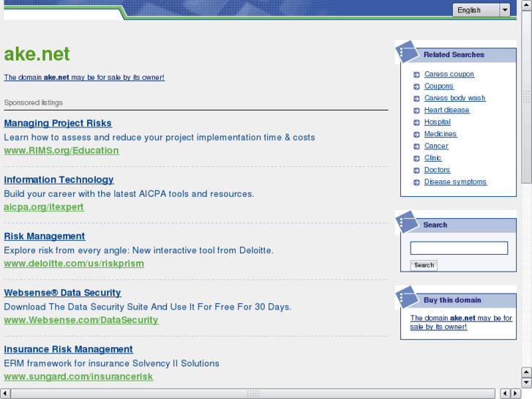Open the Doctors related search

437,170
